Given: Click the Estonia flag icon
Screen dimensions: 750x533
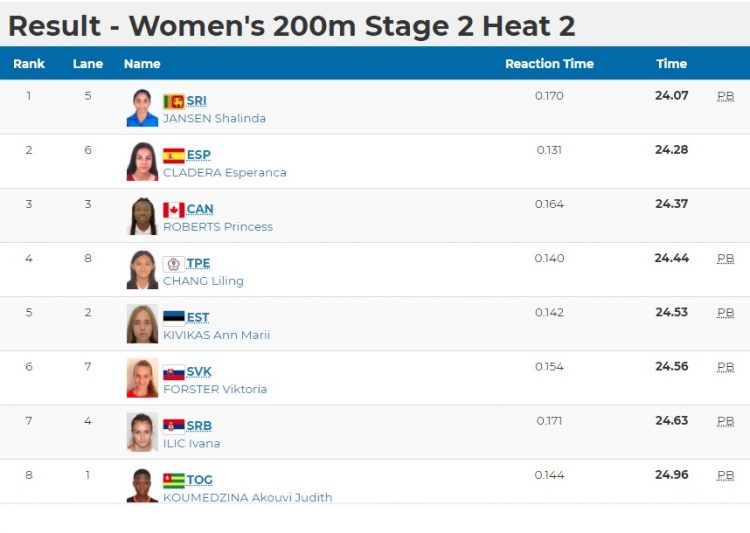Looking at the screenshot, I should [x=174, y=318].
